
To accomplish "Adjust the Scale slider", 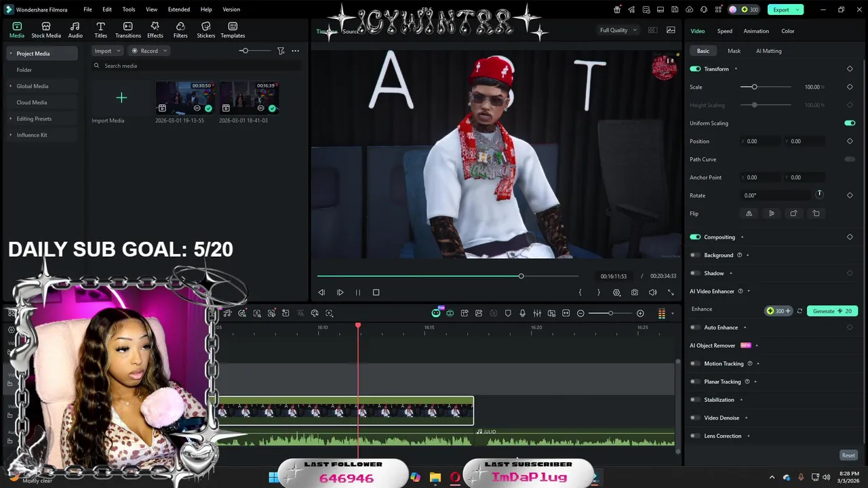I will point(766,87).
